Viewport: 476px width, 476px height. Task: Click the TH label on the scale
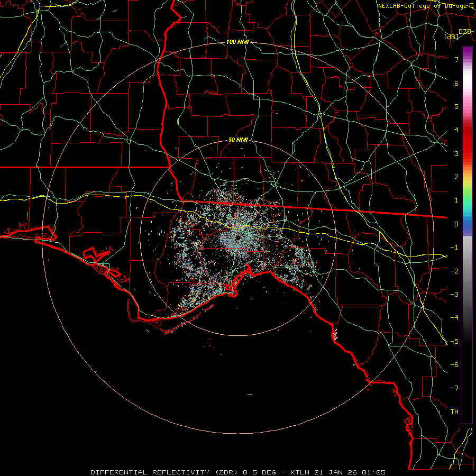(x=454, y=412)
